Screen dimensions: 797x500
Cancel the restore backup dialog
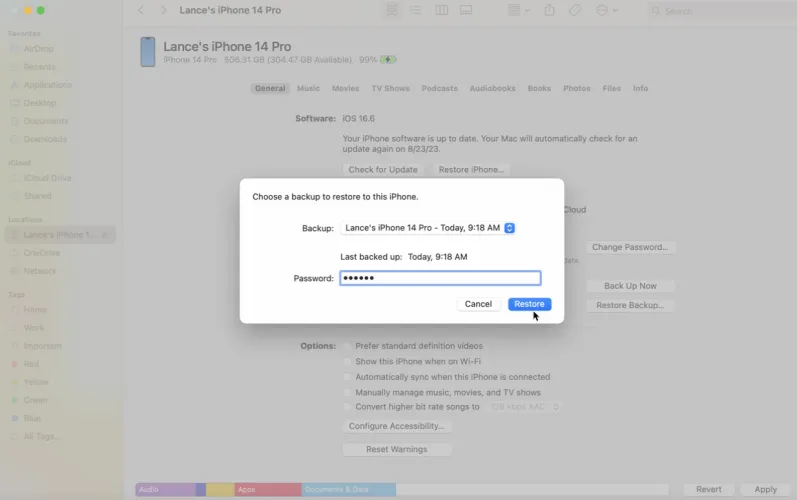478,304
